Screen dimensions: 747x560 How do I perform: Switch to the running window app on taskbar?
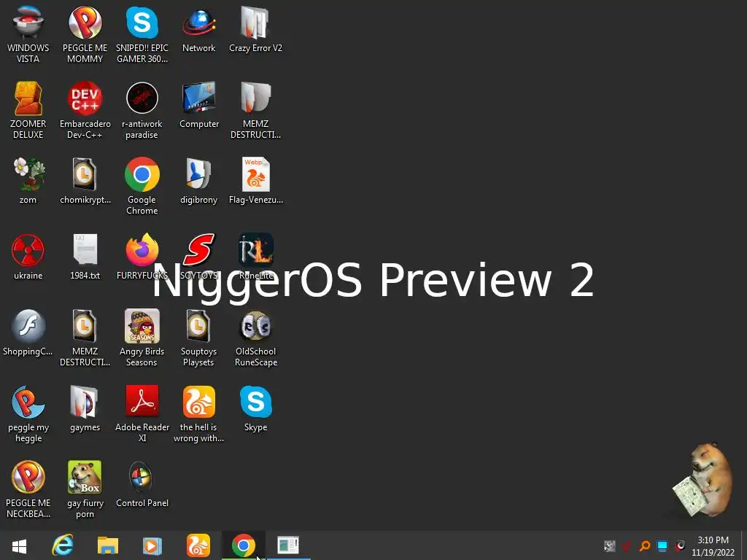click(288, 545)
